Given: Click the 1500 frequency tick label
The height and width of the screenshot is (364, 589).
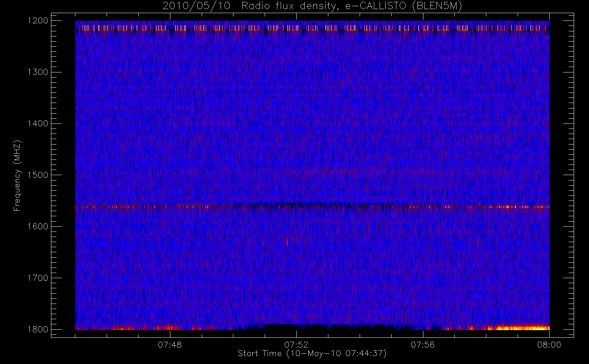Looking at the screenshot, I should [38, 175].
